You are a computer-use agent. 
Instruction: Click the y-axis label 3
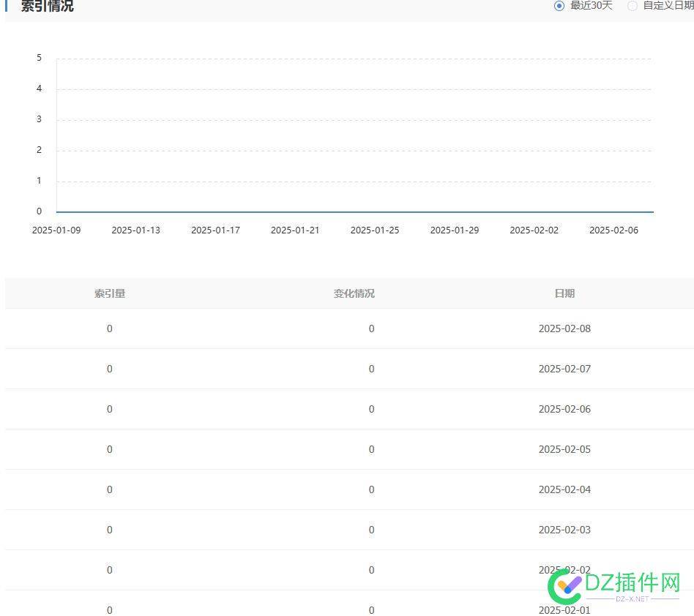(x=39, y=119)
